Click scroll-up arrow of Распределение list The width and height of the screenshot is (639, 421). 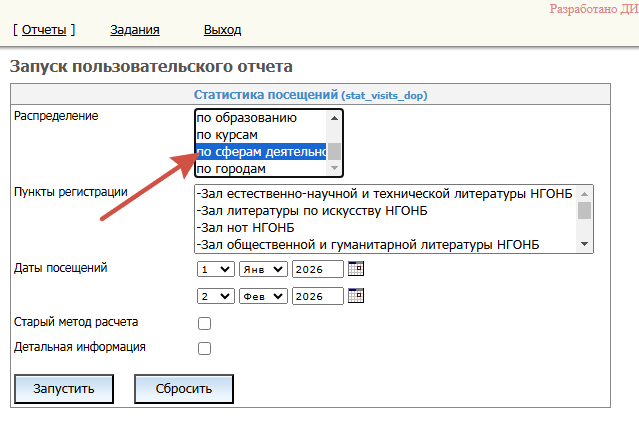334,118
